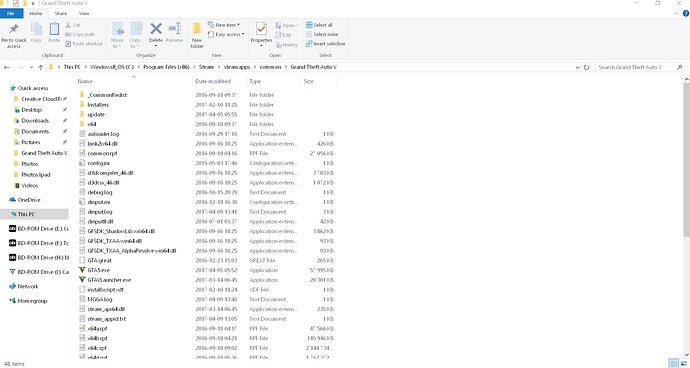The height and width of the screenshot is (368, 690).
Task: Select Homegroup in the sidebar
Action: 32,301
